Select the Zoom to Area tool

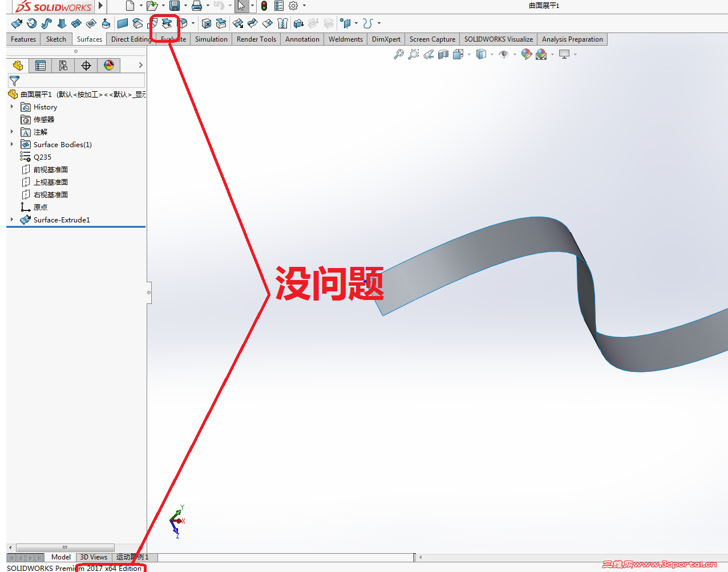pos(412,54)
